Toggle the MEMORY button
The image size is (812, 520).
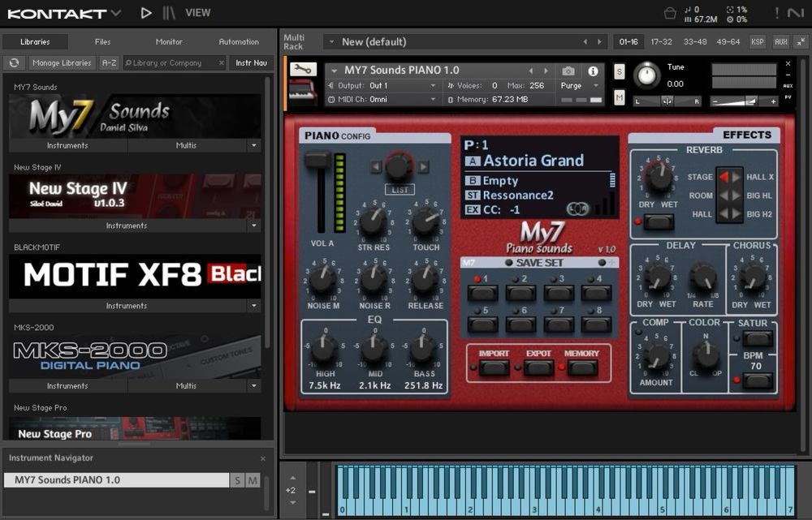point(583,367)
